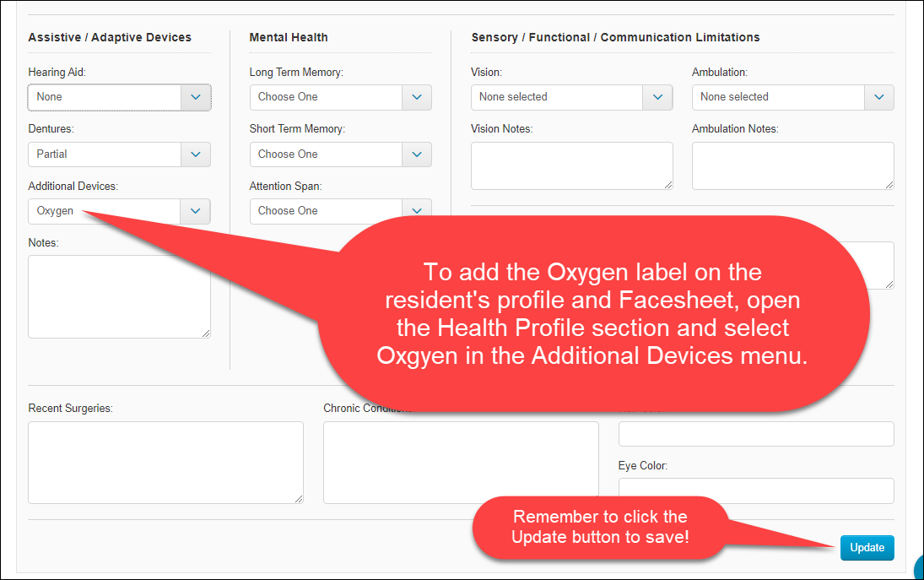Click the Additional Devices chevron arrow
The width and height of the screenshot is (924, 580).
coord(196,211)
